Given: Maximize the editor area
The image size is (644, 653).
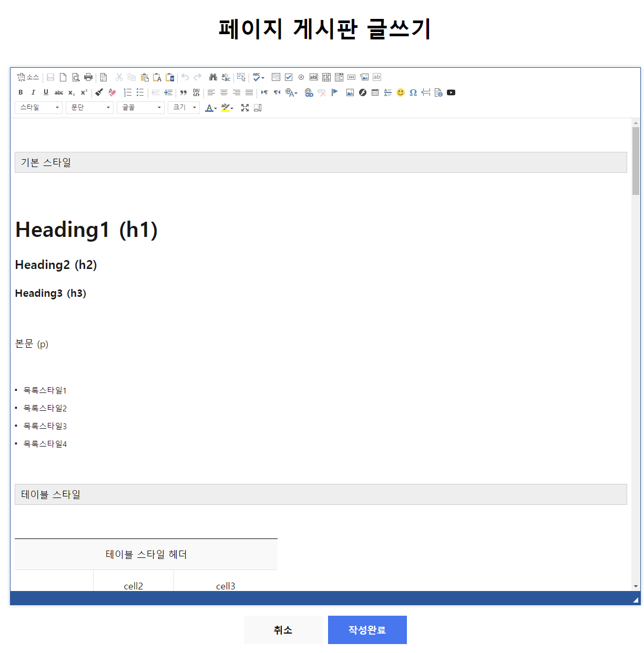Looking at the screenshot, I should (x=245, y=108).
